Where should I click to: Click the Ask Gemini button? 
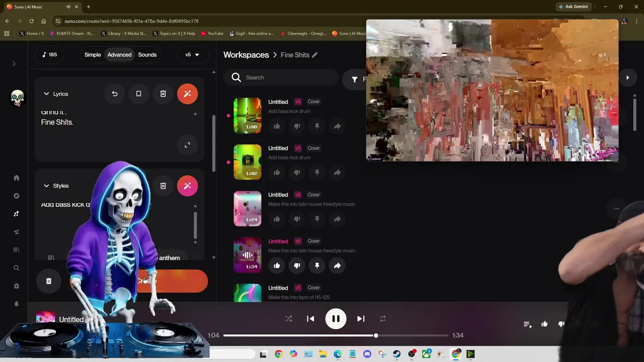[573, 7]
